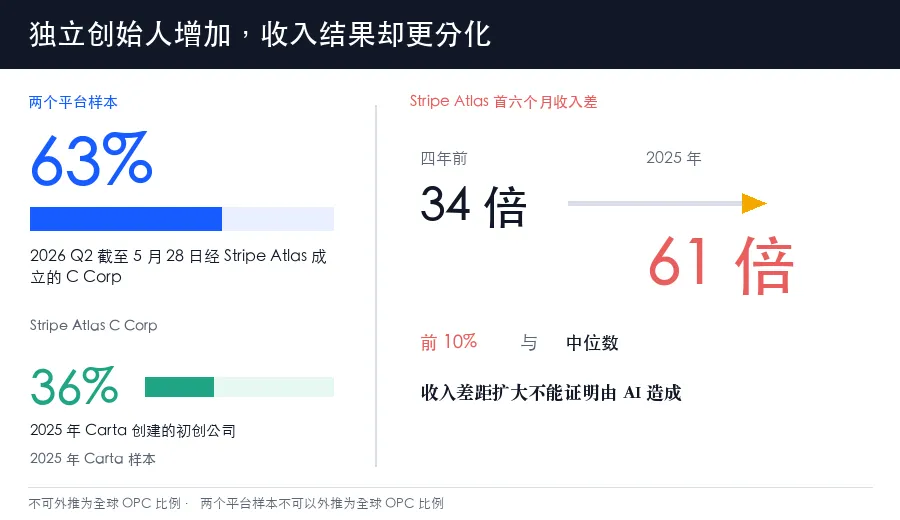Click the 2025 年 Carta 样本 caption
Viewport: 900px width, 520px height.
pos(92,459)
